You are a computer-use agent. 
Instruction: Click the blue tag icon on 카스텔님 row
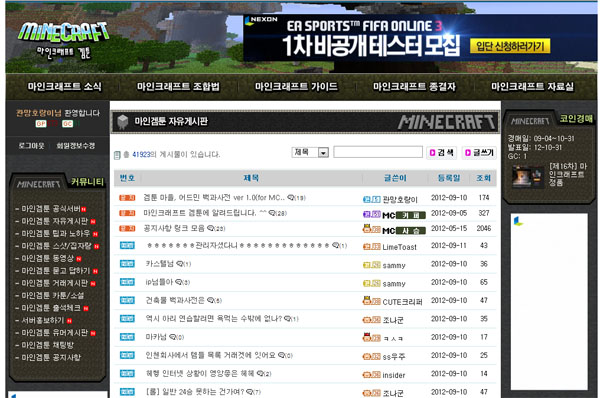tap(127, 264)
